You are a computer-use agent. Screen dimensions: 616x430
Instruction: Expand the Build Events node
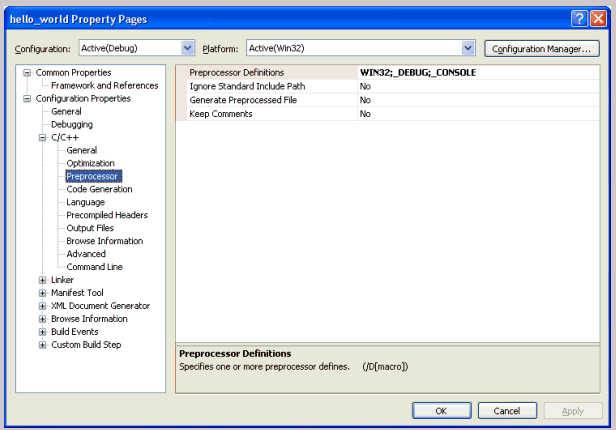(x=42, y=332)
